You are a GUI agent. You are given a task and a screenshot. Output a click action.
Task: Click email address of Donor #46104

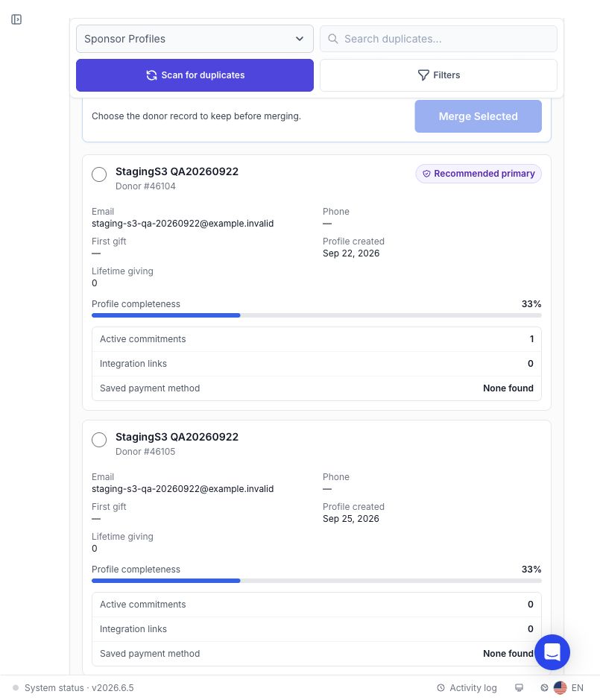pyautogui.click(x=183, y=224)
